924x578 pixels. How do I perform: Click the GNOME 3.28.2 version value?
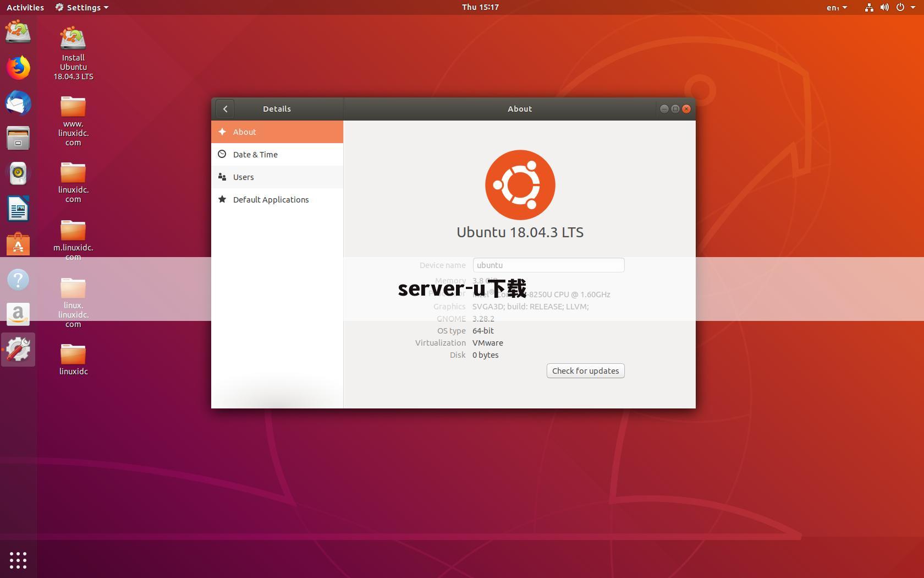click(x=483, y=319)
